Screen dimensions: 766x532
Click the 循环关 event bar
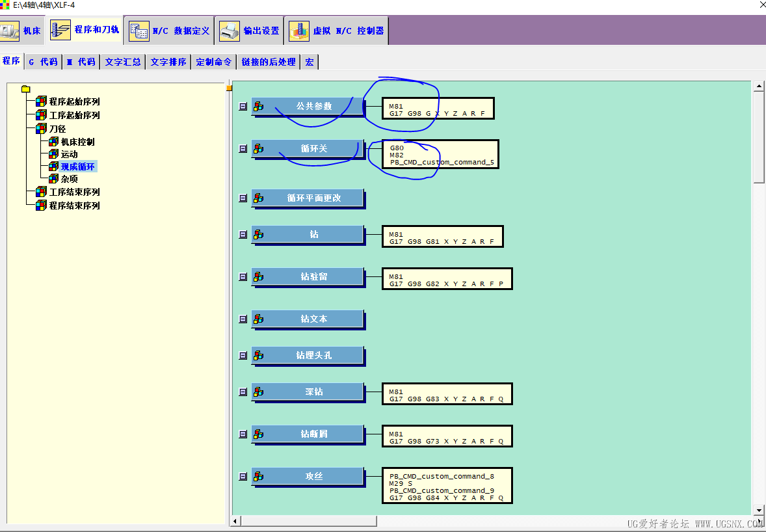pos(308,148)
